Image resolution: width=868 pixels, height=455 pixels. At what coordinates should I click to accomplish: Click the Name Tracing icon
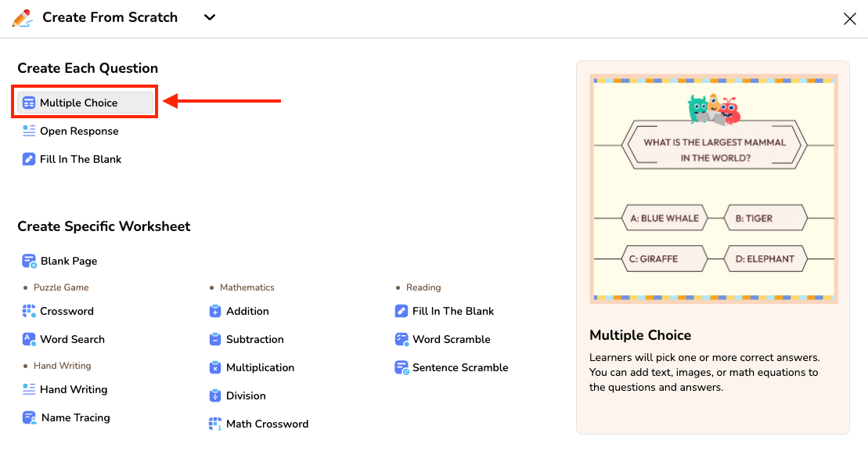tap(29, 417)
